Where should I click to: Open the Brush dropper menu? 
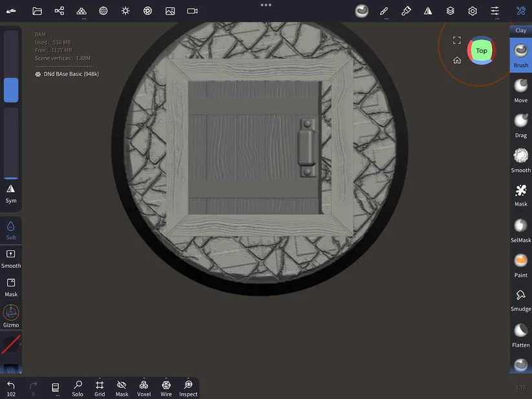[406, 11]
